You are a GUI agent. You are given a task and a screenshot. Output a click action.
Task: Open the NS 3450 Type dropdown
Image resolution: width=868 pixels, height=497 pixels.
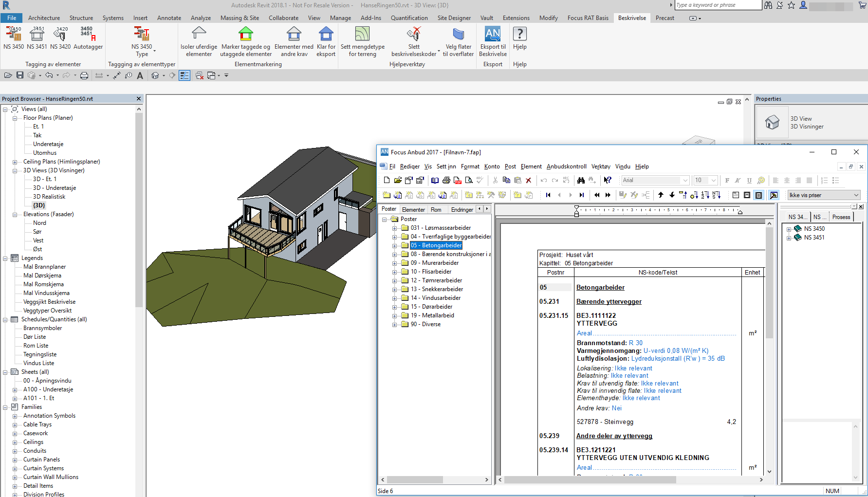(155, 51)
